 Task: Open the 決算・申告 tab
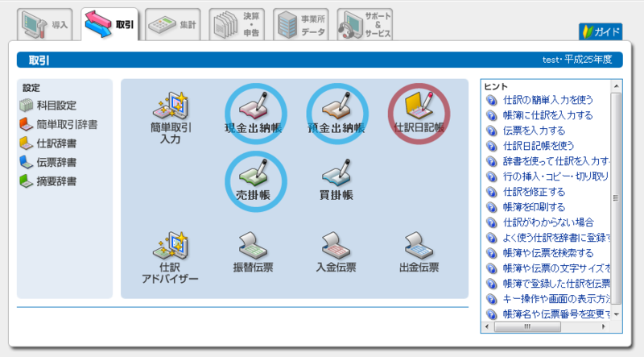tap(237, 25)
